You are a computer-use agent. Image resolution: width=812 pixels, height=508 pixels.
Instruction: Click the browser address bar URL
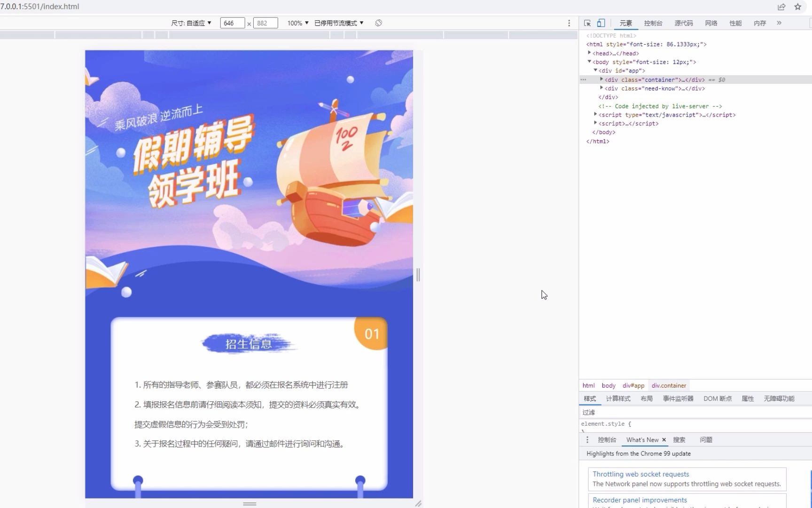(39, 7)
